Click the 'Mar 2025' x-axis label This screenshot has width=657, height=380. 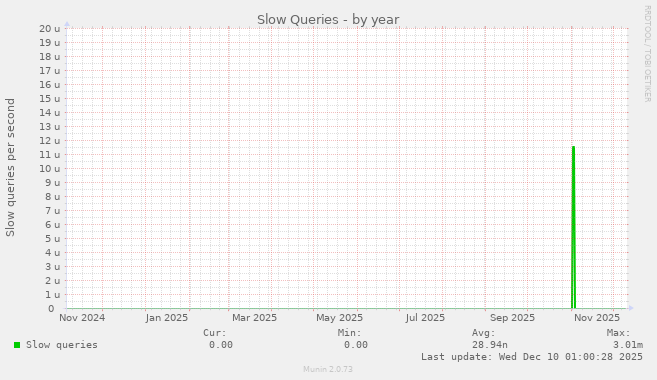click(254, 318)
